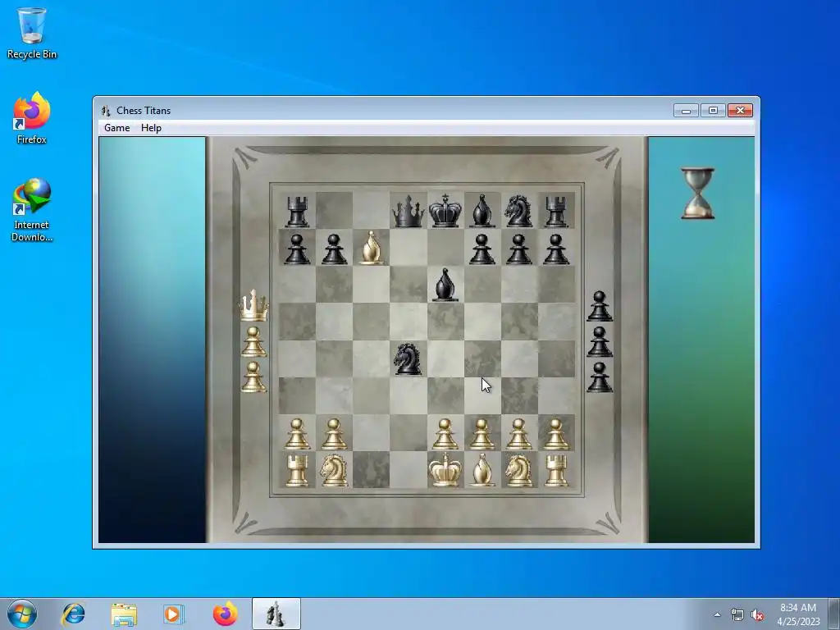Image resolution: width=840 pixels, height=630 pixels.
Task: Close the Chess Titans window
Action: [741, 111]
